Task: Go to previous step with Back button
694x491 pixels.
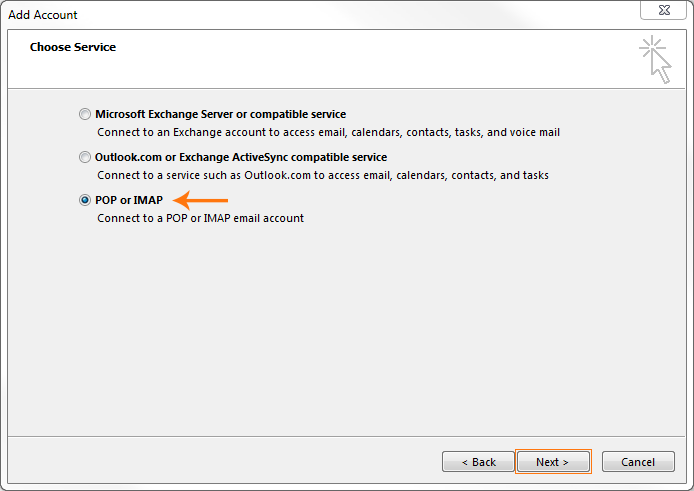Action: tap(478, 462)
